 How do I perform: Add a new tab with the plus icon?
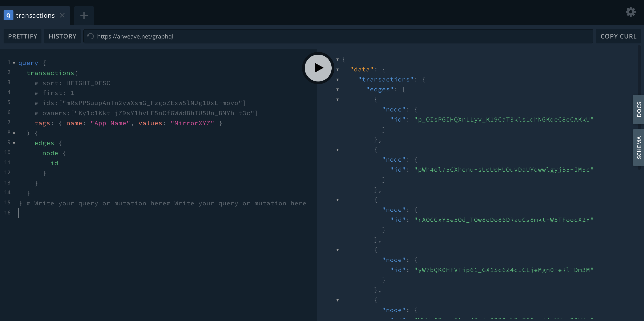(x=84, y=15)
